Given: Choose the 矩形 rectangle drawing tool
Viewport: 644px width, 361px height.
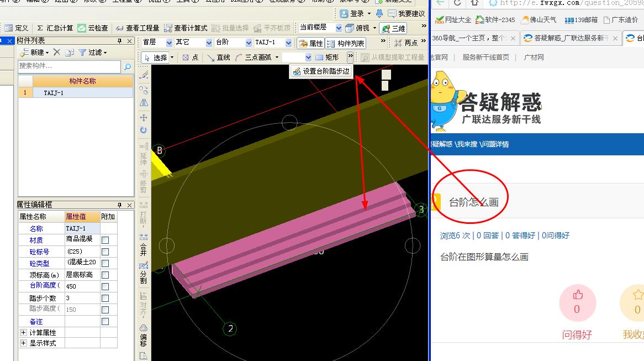Looking at the screenshot, I should click(328, 57).
